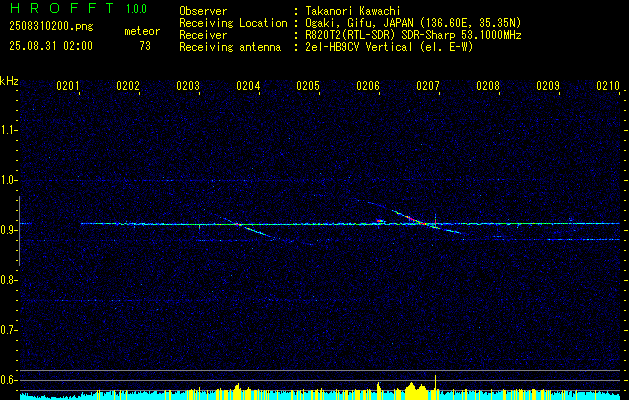
Task: Click the 0203 time marker
Action: coord(188,86)
